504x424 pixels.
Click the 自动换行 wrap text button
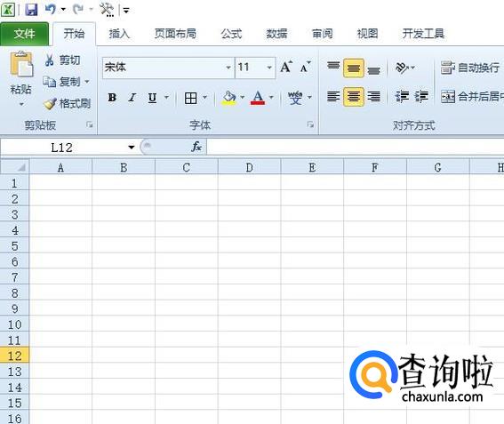(x=470, y=68)
